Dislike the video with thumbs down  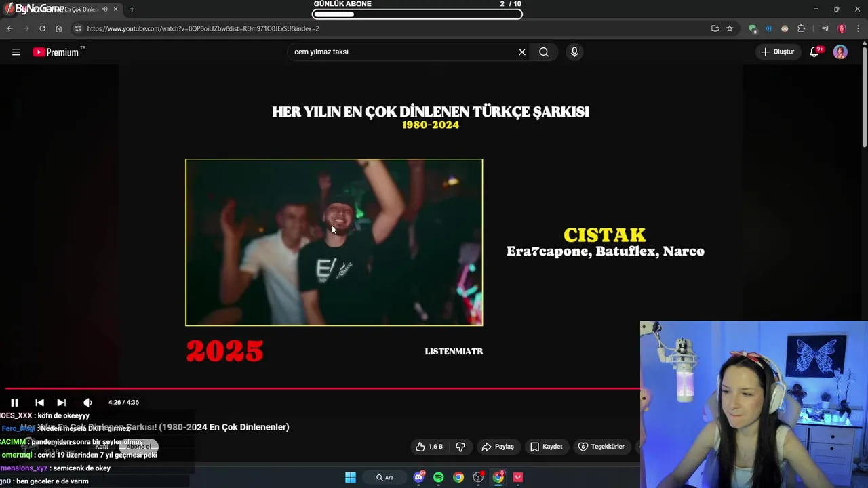460,447
